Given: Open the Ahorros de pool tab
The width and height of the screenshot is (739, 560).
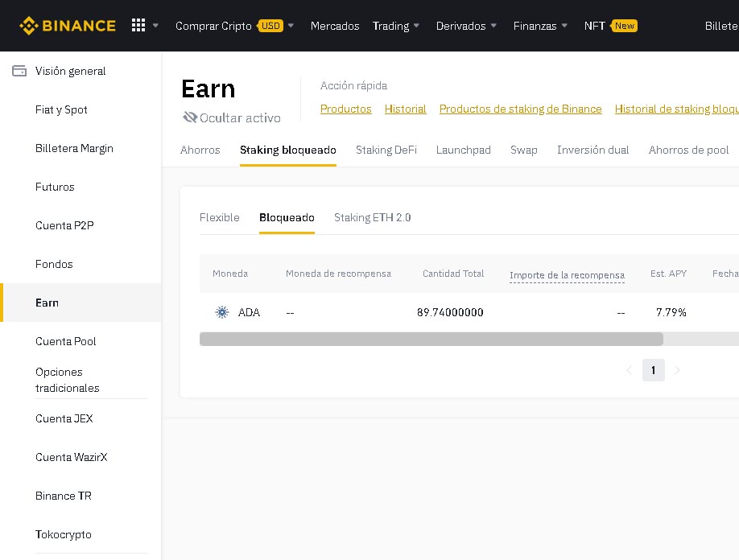Looking at the screenshot, I should 688,150.
